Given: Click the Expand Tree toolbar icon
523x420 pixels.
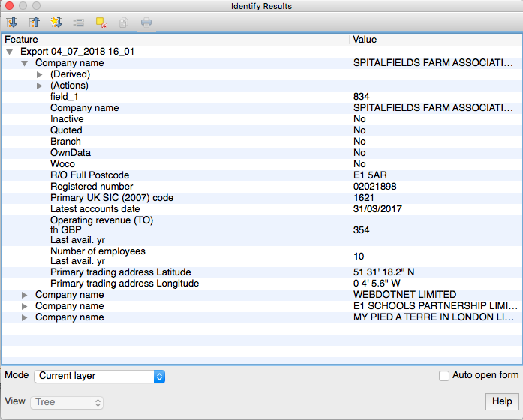Looking at the screenshot, I should pyautogui.click(x=12, y=22).
